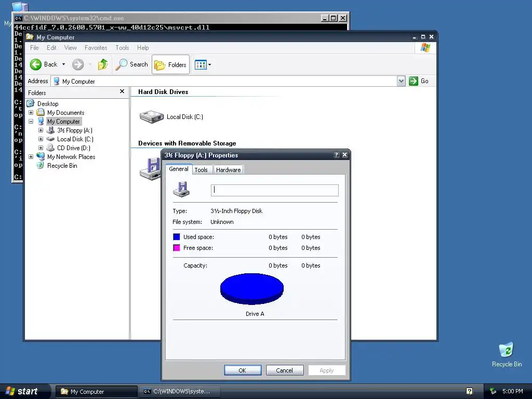Click the Go button label
The width and height of the screenshot is (532, 399).
coord(424,81)
